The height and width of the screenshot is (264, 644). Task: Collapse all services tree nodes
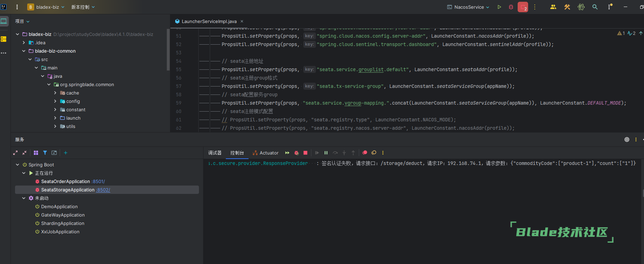click(x=24, y=153)
